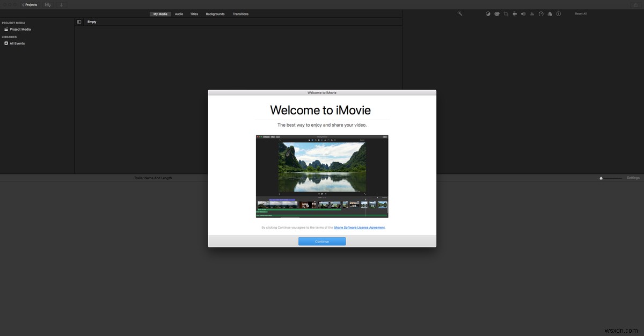Open the clip Speed controls
The width and height of the screenshot is (644, 336).
coord(541,13)
